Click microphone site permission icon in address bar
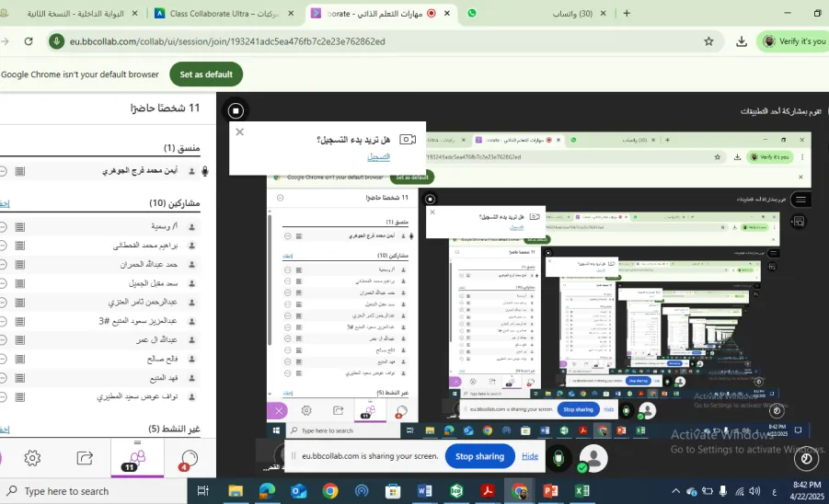This screenshot has width=829, height=504. (x=56, y=41)
